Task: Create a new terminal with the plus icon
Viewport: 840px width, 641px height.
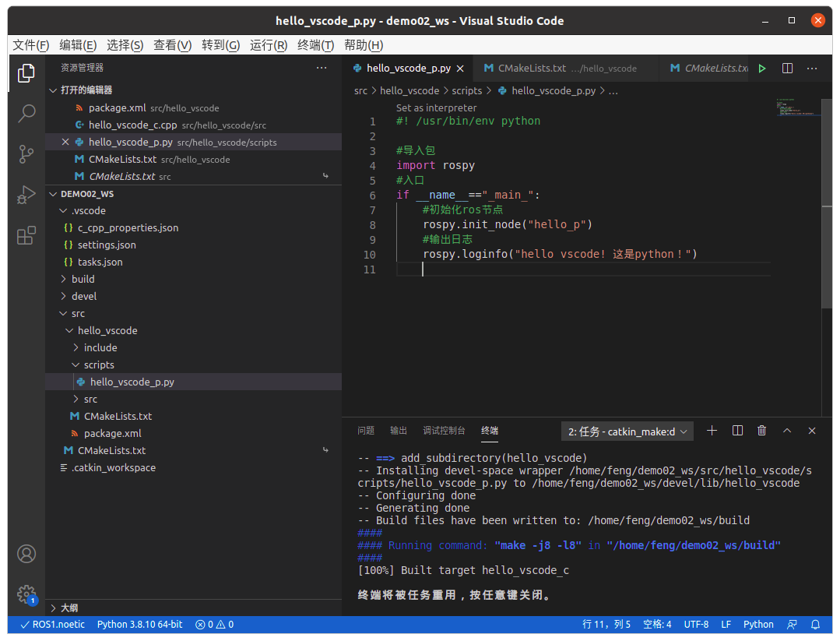Action: click(x=712, y=430)
